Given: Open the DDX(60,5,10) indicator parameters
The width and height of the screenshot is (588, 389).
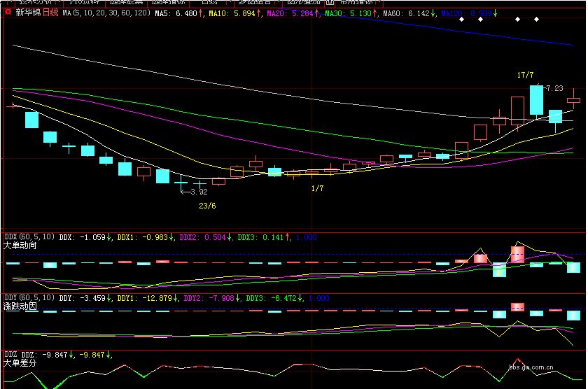Looking at the screenshot, I should pos(29,237).
